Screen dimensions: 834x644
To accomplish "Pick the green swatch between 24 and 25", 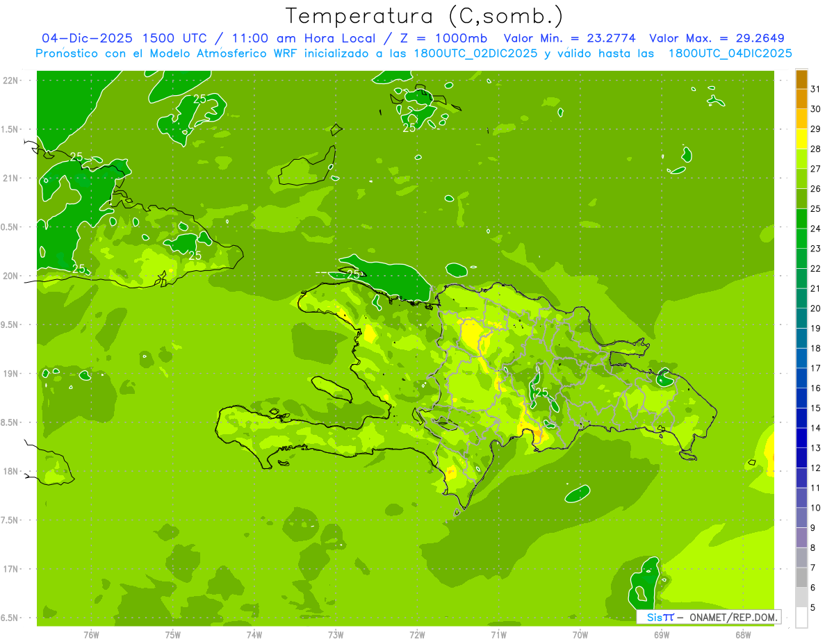I will [801, 219].
